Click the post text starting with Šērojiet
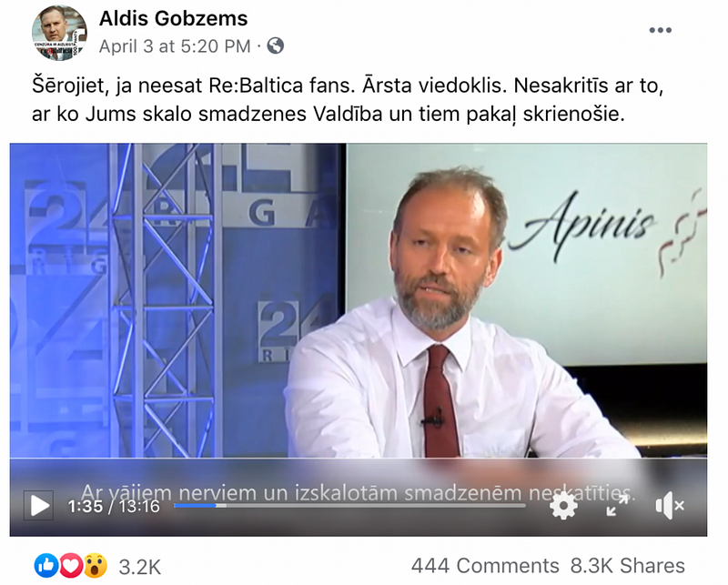Viewport: 728px width, 585px height. [x=348, y=100]
